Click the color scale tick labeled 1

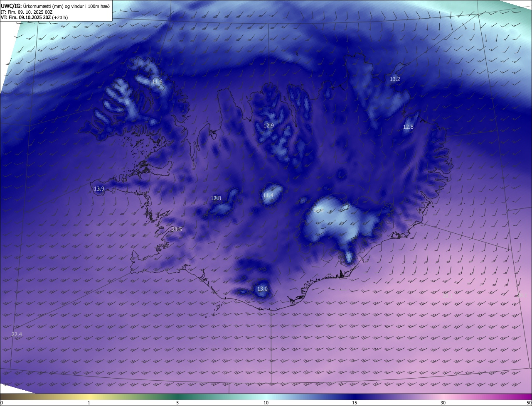89,403
